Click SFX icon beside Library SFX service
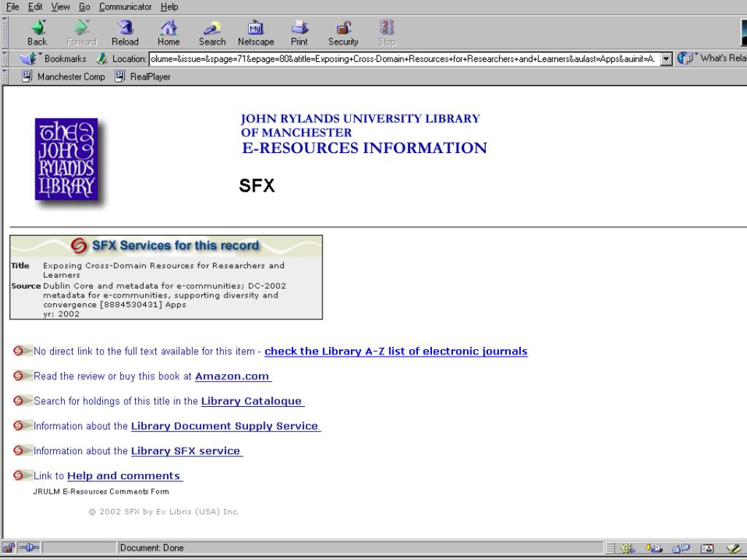Screen dimensions: 747x560 click(x=23, y=450)
